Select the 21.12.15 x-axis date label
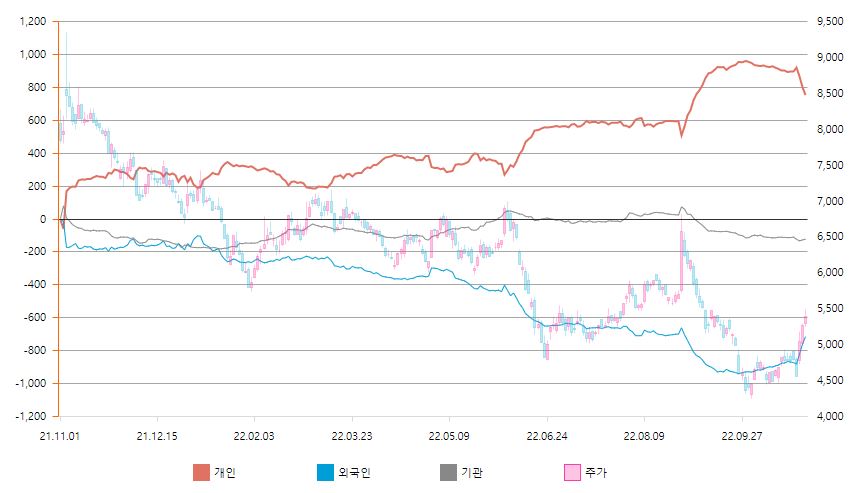This screenshot has height=493, width=859. pos(156,436)
